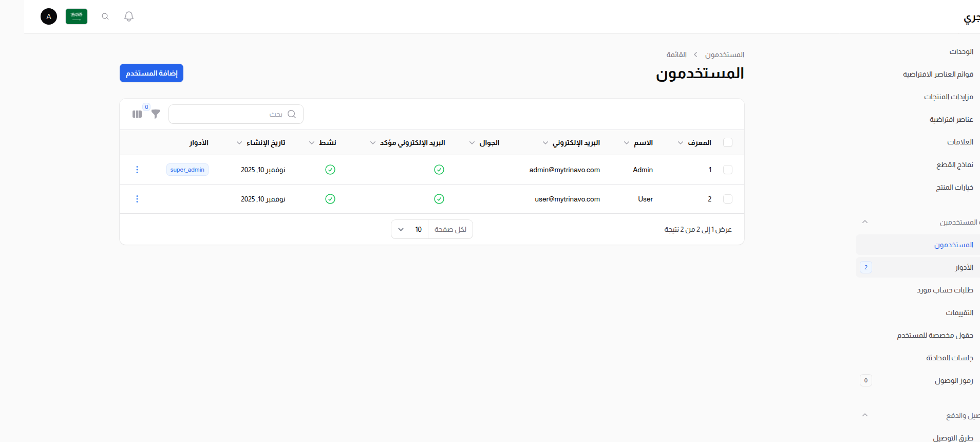This screenshot has width=980, height=442.
Task: Select the Admin user row checkbox
Action: pyautogui.click(x=728, y=170)
